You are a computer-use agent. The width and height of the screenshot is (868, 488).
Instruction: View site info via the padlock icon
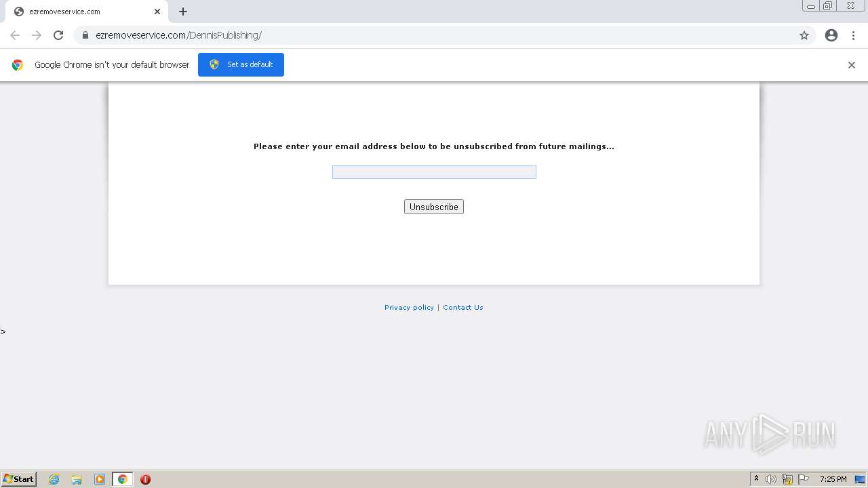click(85, 35)
